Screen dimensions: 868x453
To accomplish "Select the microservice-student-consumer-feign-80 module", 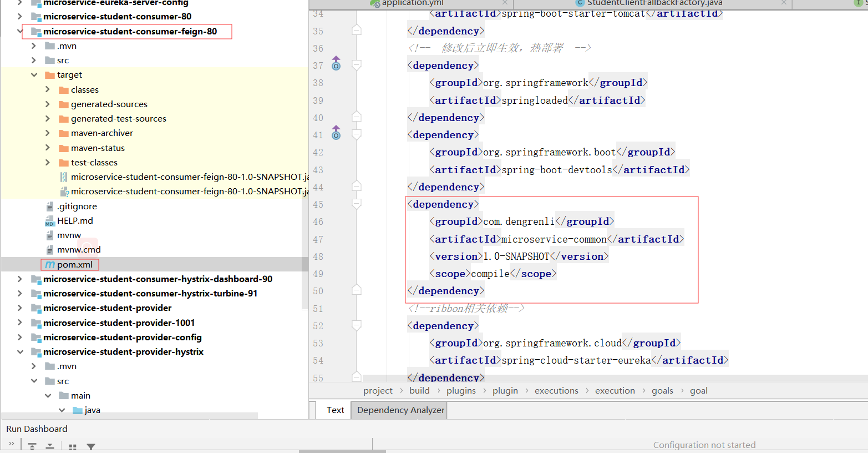I will pos(130,32).
